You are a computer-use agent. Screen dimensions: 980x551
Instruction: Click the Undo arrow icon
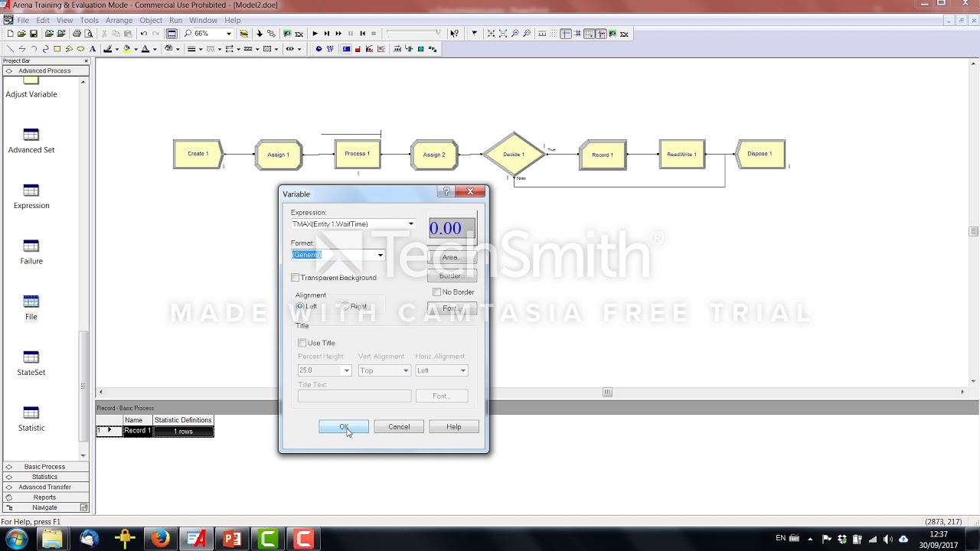[x=144, y=34]
